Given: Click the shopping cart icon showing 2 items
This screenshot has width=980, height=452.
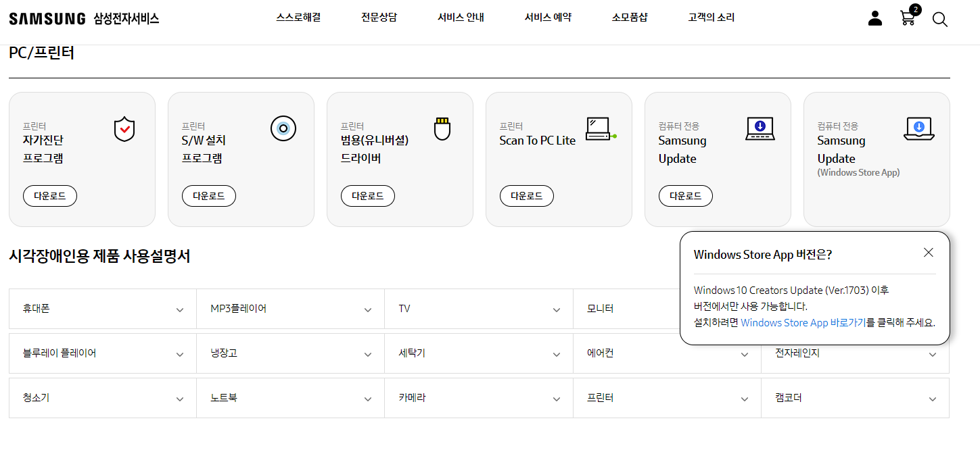Looking at the screenshot, I should [907, 20].
